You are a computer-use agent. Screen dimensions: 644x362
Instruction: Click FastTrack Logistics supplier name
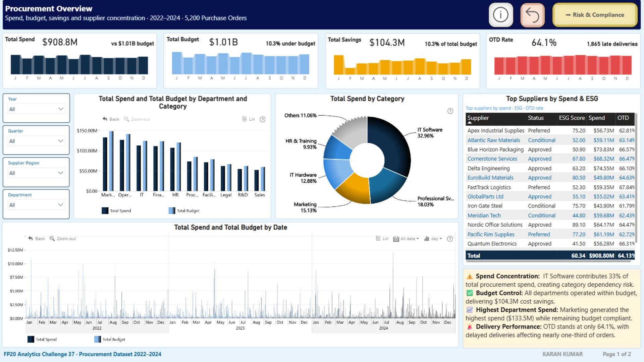[x=489, y=187]
